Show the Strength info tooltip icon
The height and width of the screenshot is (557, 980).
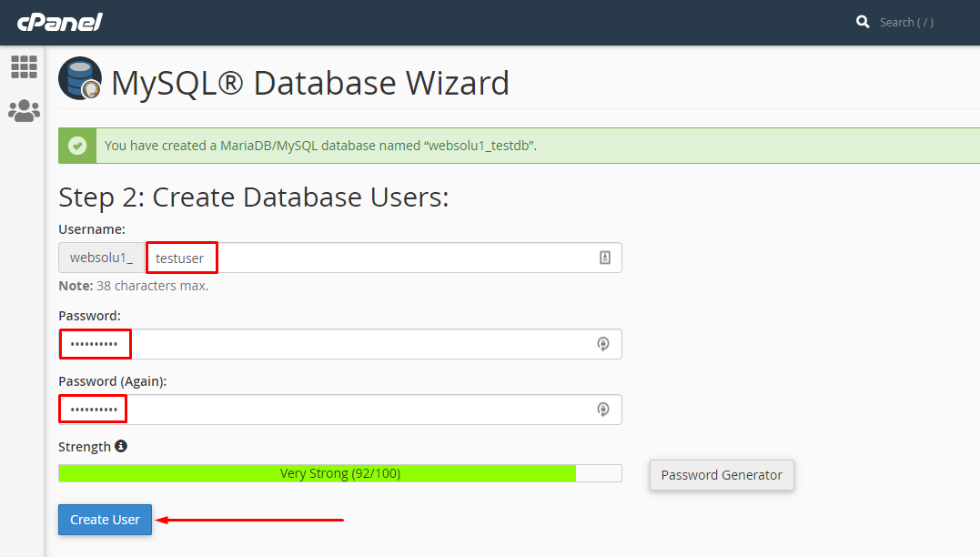coord(121,447)
